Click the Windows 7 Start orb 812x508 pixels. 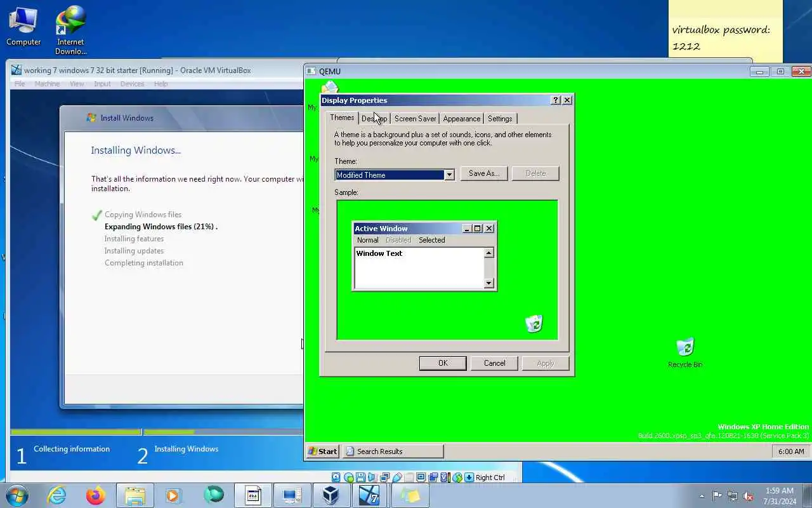pos(16,495)
